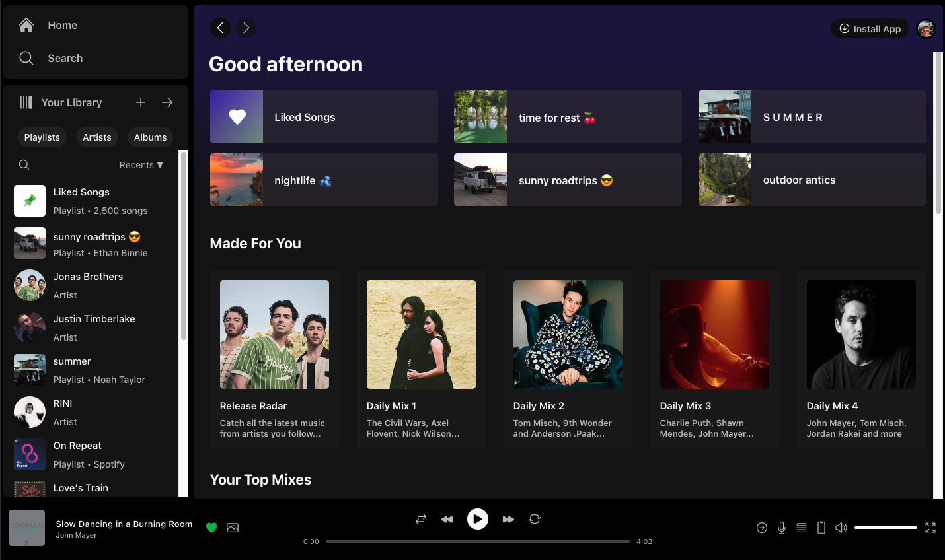945x560 pixels.
Task: Open the Liked Songs heart tile
Action: (x=324, y=117)
